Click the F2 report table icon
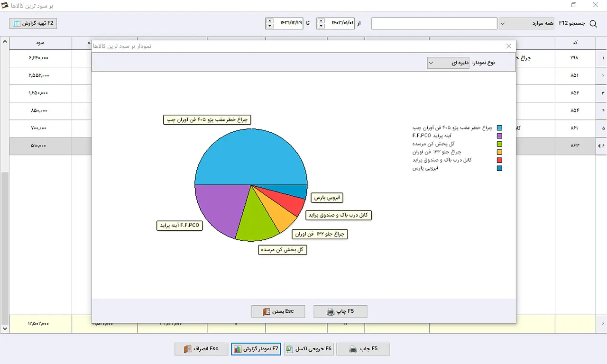Viewport: 607px width, 364px height. tap(17, 23)
